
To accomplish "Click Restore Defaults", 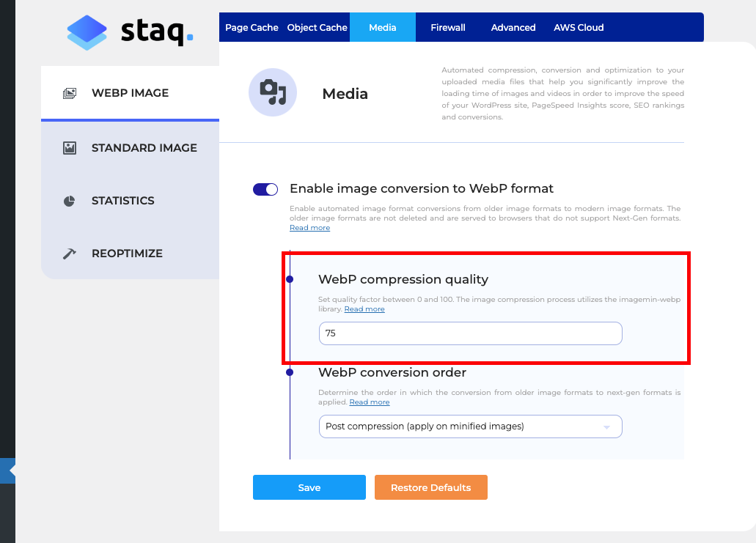I will click(430, 487).
